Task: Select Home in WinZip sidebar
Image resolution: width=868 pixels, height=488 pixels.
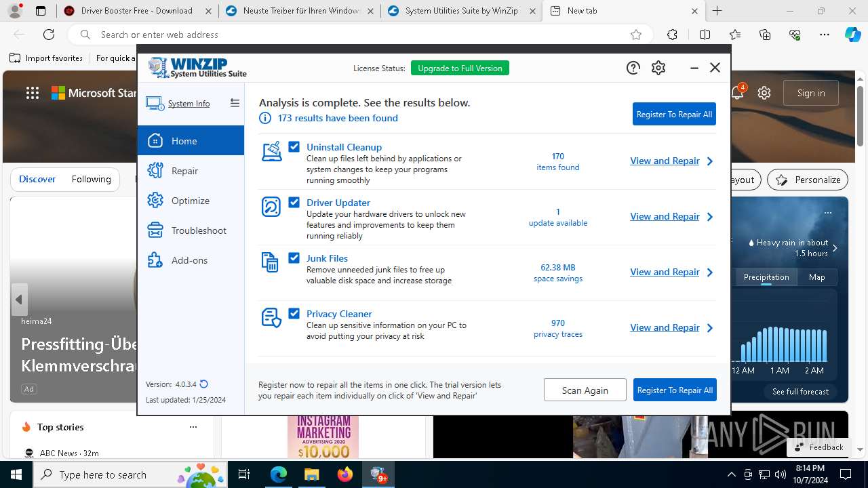Action: point(191,140)
